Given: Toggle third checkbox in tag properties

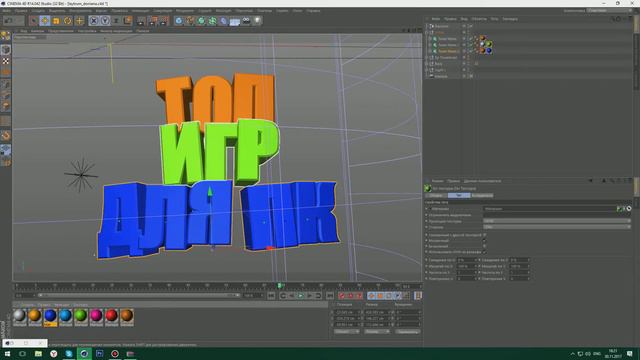Looking at the screenshot, I should (484, 247).
